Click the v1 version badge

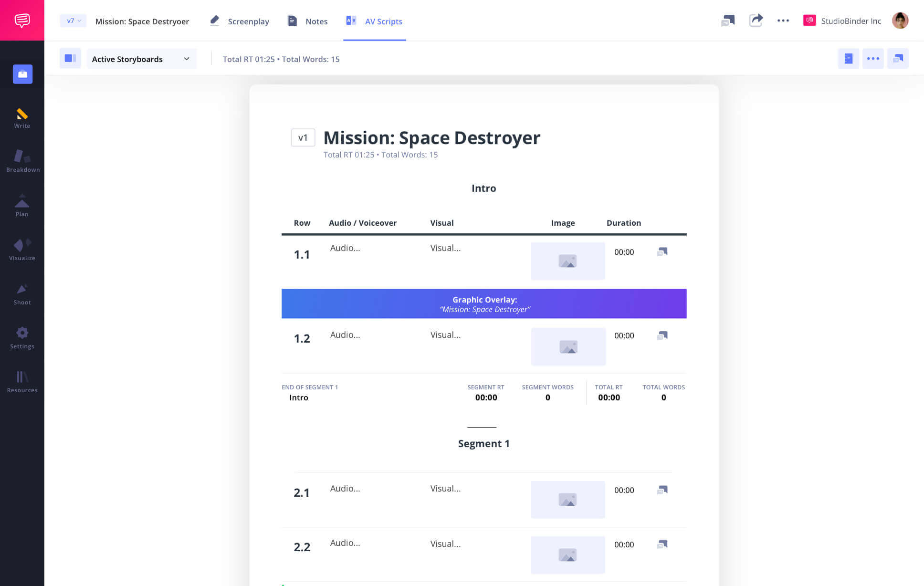coord(303,137)
